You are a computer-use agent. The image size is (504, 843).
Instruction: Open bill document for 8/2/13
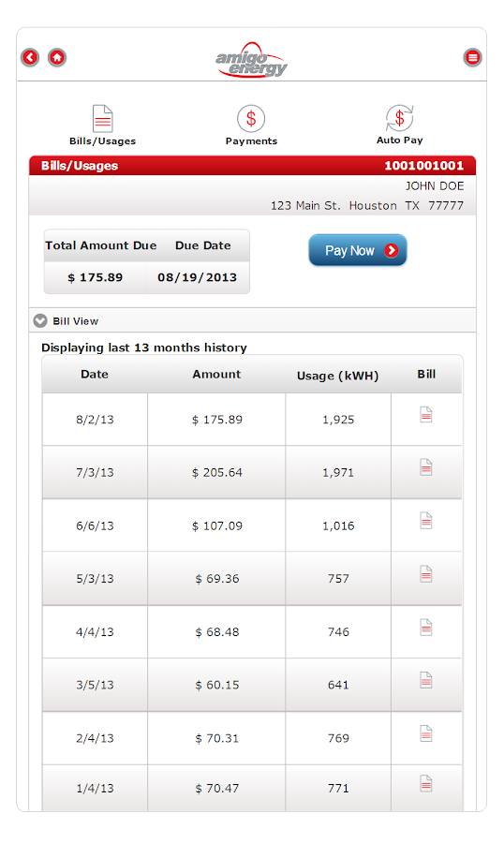pyautogui.click(x=426, y=415)
